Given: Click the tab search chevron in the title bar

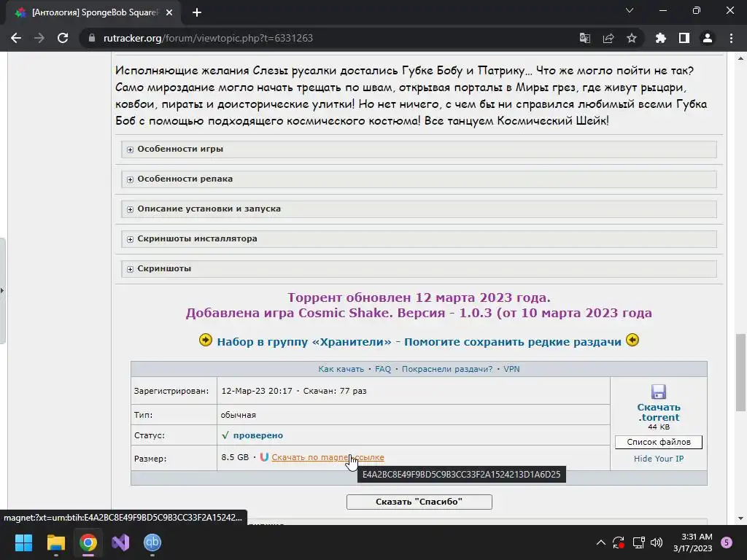Looking at the screenshot, I should [630, 10].
